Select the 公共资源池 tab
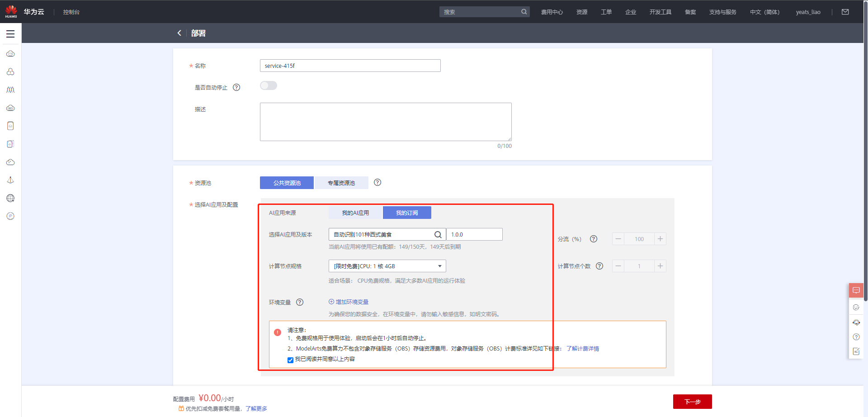The image size is (868, 417). (x=287, y=183)
